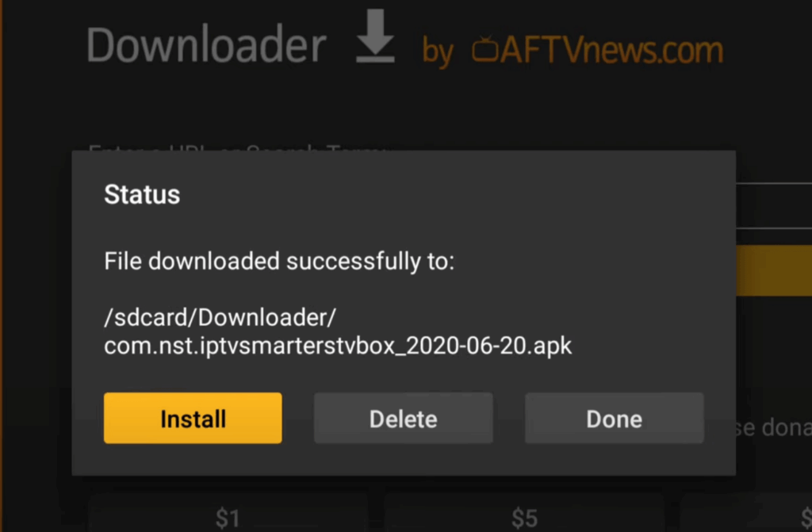Click the iptvsmarterstvbox apk filename
812x532 pixels.
pyautogui.click(x=338, y=346)
